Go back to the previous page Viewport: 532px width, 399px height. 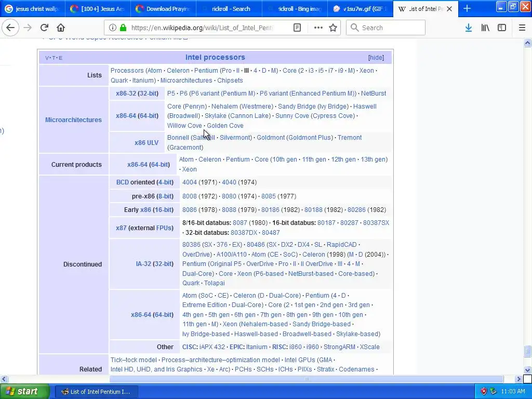click(10, 28)
